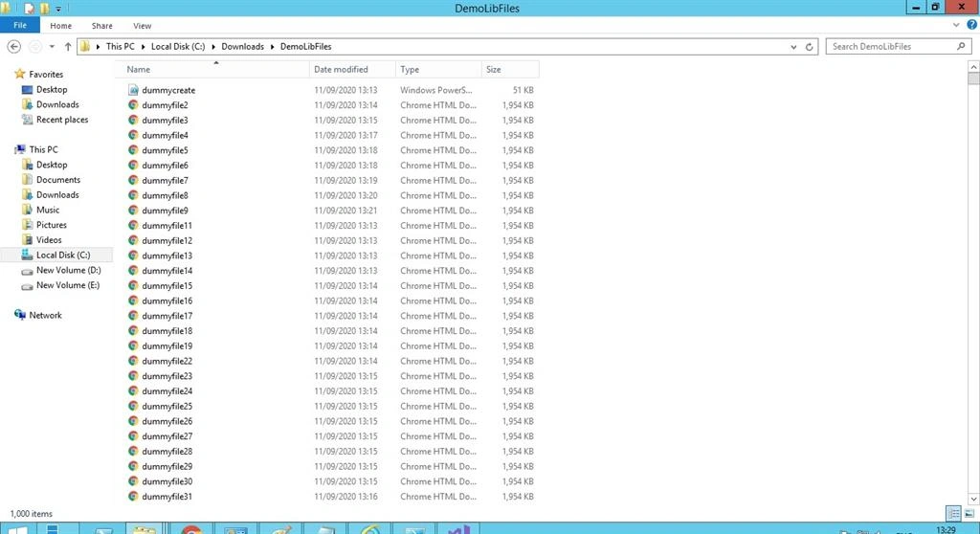Refresh the DemoLibFiles folder view
Viewport: 980px width, 534px height.
coord(809,47)
